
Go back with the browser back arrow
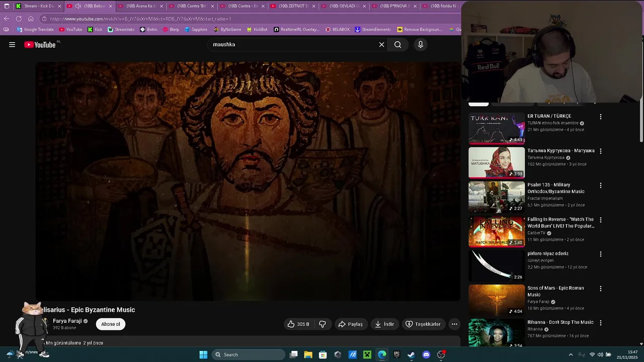pyautogui.click(x=7, y=19)
